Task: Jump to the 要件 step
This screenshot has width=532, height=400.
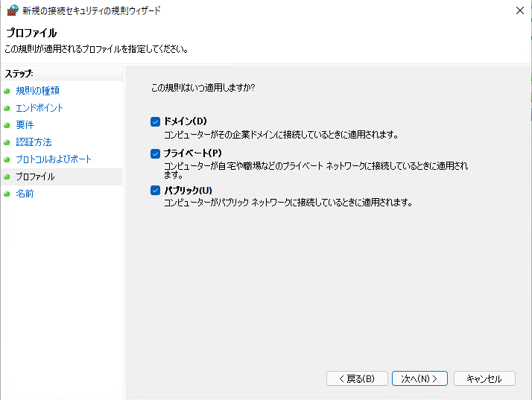Action: [25, 125]
